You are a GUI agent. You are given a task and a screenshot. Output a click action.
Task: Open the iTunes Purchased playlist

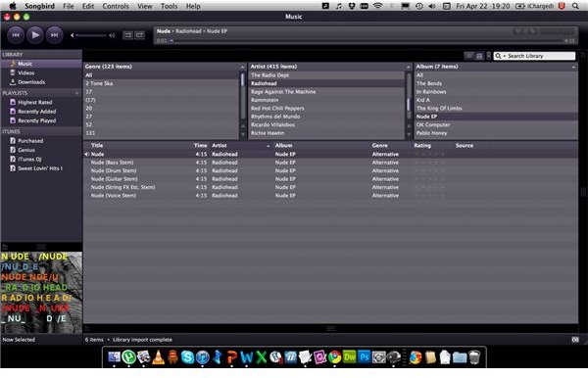pos(41,140)
